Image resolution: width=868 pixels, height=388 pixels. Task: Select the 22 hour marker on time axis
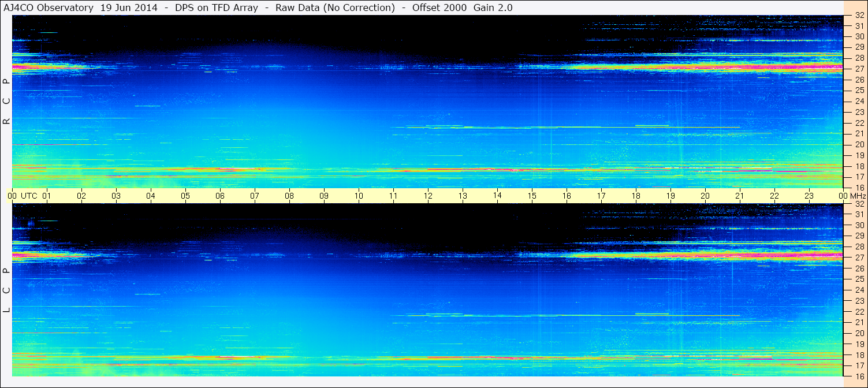pyautogui.click(x=774, y=196)
